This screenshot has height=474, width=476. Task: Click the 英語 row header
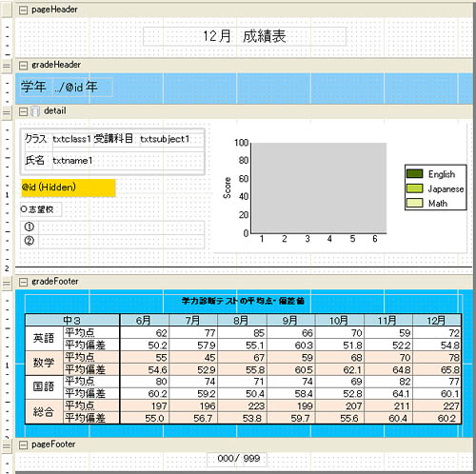[x=44, y=339]
